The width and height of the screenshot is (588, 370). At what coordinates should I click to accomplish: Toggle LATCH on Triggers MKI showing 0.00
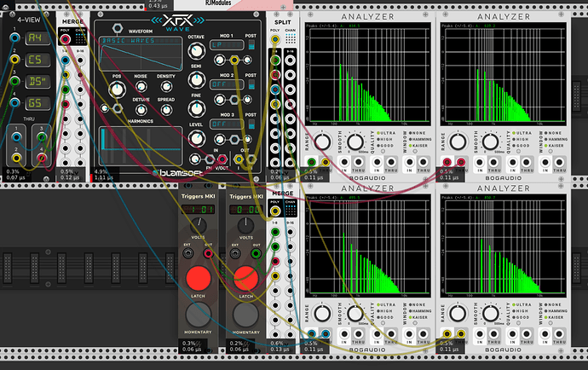tap(246, 279)
